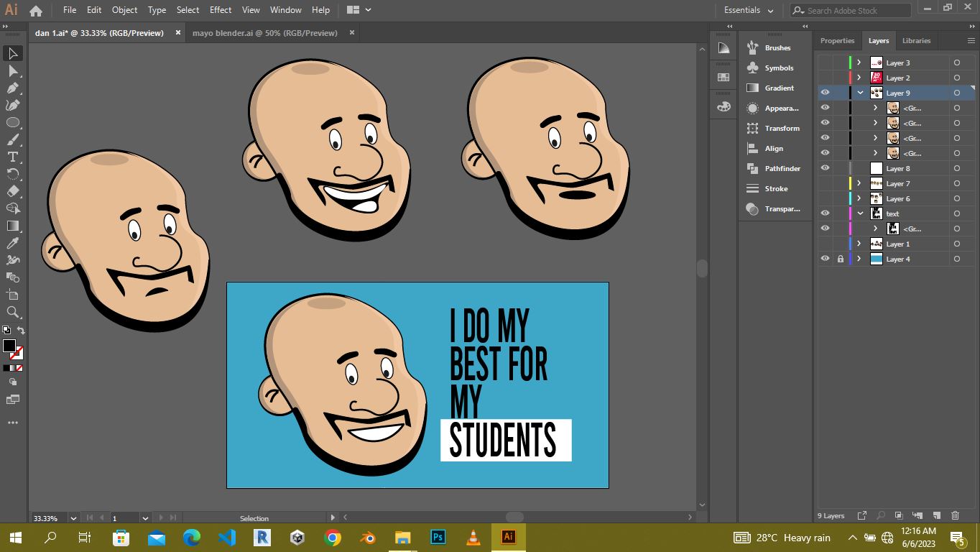This screenshot has height=552, width=980.
Task: Switch to mayo blender.ai document tab
Action: click(x=265, y=33)
